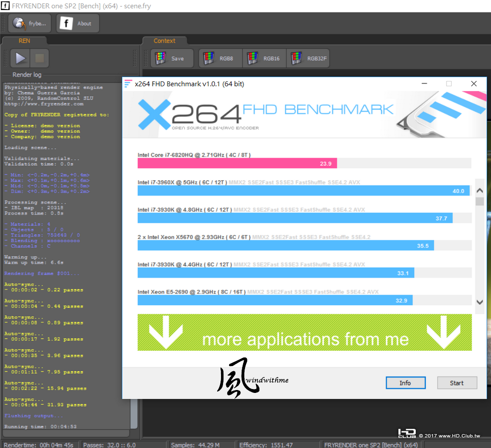
Task: Click the results list scroll up arrow
Action: pos(479,191)
